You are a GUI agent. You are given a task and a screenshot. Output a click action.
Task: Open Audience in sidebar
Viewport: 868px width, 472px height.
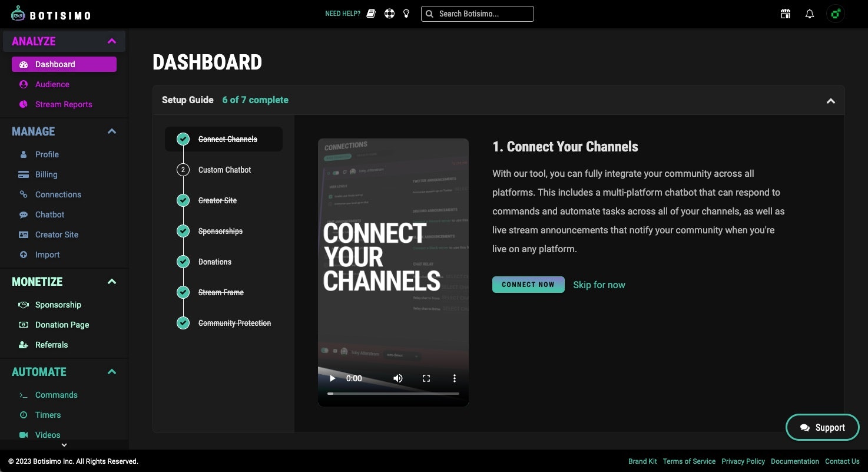(52, 84)
